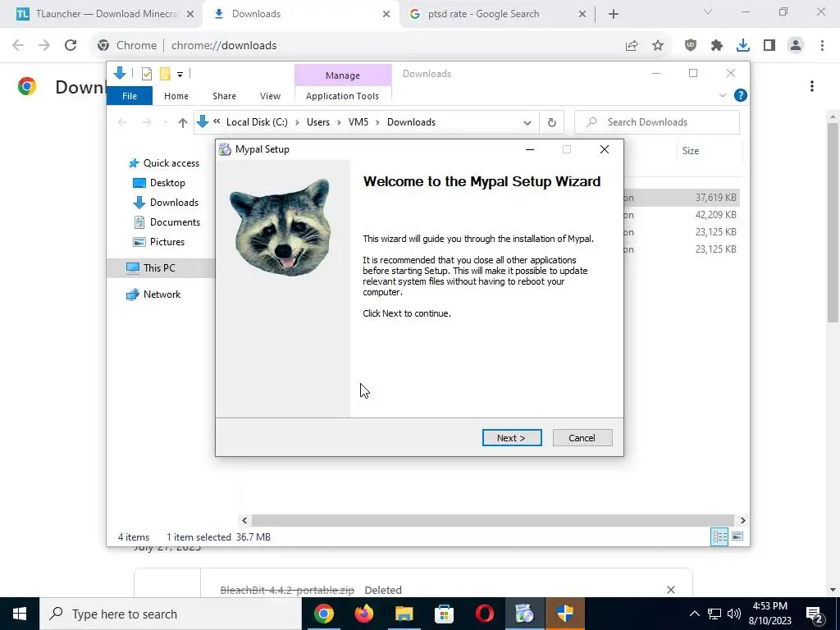Open Chrome profile avatar

click(x=796, y=46)
